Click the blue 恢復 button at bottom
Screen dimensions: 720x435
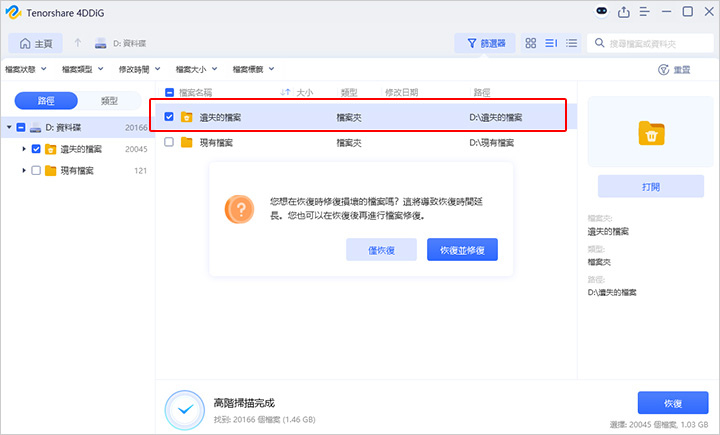673,403
